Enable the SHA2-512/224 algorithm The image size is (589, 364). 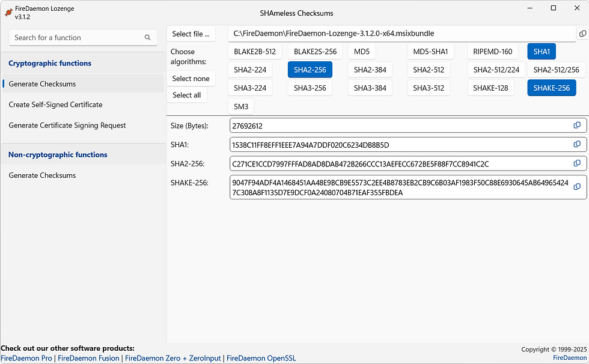pos(496,70)
